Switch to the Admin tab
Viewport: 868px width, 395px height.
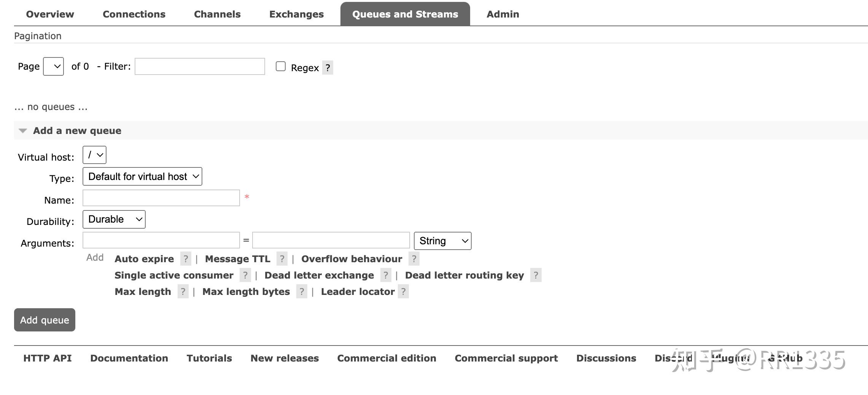click(502, 14)
